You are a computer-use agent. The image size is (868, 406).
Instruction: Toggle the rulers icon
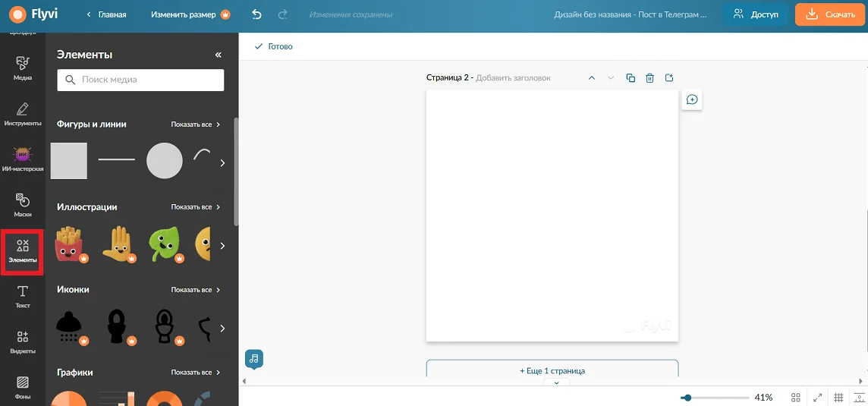pyautogui.click(x=859, y=397)
